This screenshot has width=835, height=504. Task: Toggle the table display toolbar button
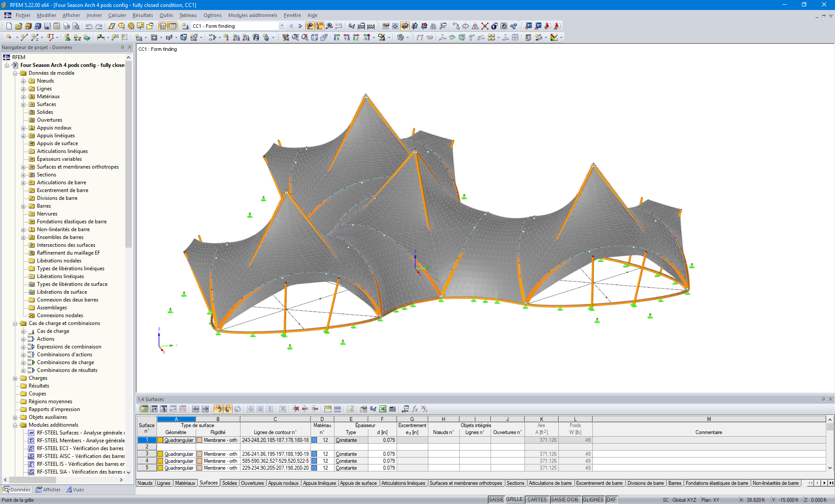click(x=173, y=26)
